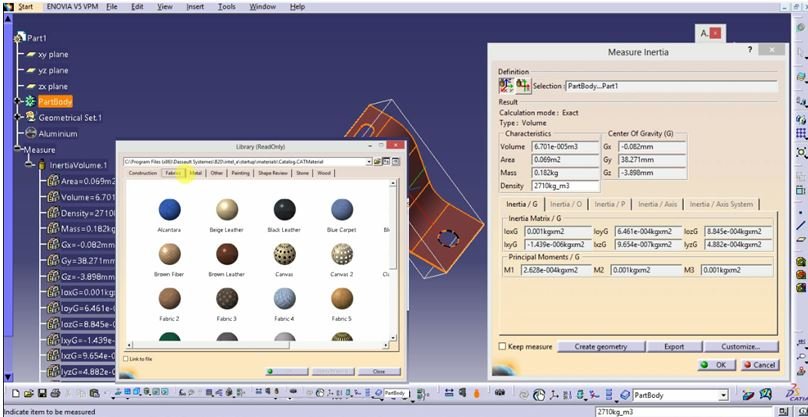Click the Create geometry button
This screenshot has width=808, height=417.
[x=600, y=347]
